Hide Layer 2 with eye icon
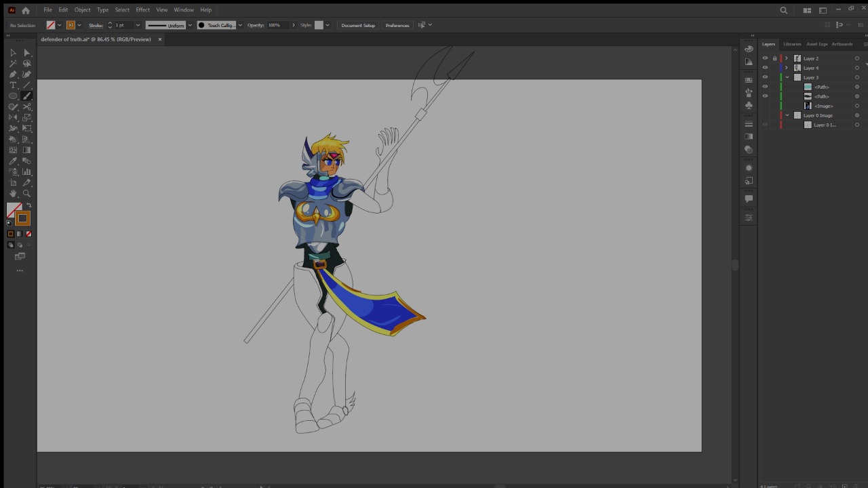The height and width of the screenshot is (488, 868). 765,58
